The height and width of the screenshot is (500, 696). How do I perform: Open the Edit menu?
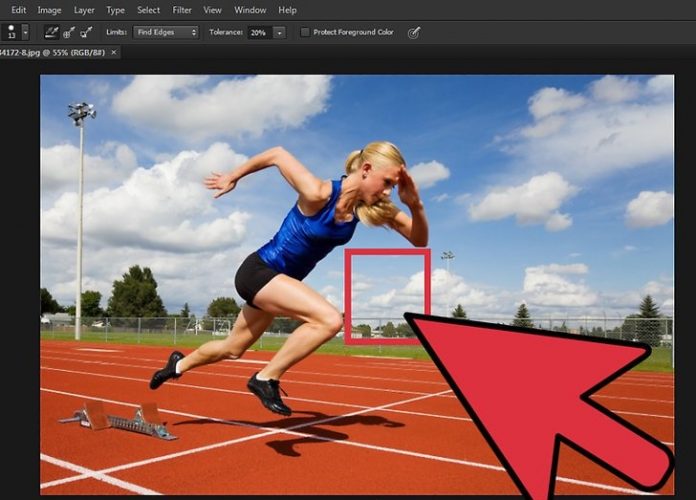[x=19, y=10]
